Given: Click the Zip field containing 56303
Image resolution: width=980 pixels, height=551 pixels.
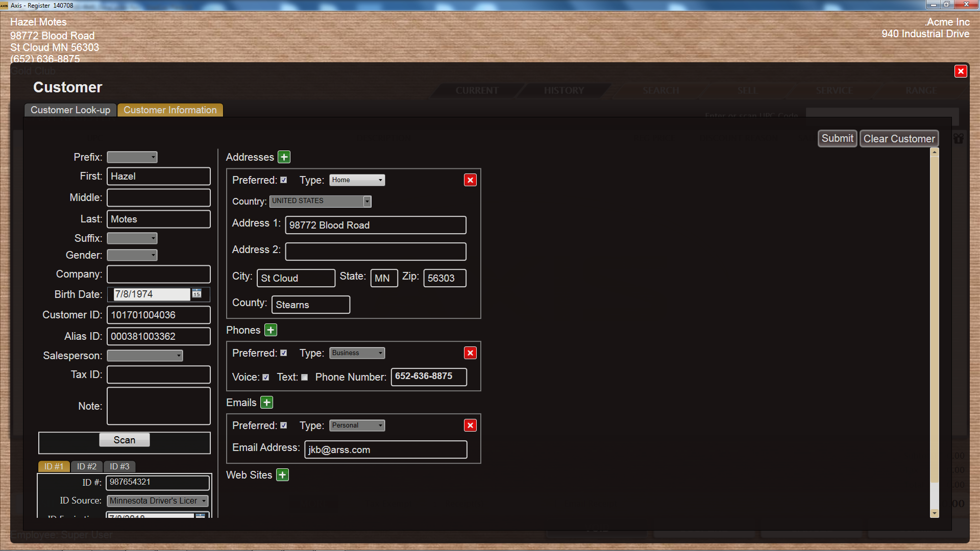Looking at the screenshot, I should click(x=445, y=279).
